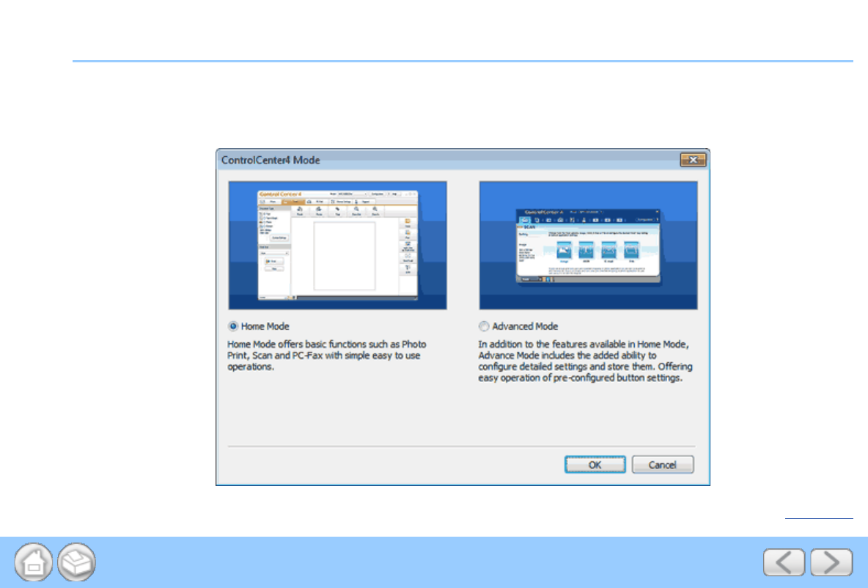Close the ControlCenter4 Mode dialog
868x588 pixels.
[x=693, y=160]
